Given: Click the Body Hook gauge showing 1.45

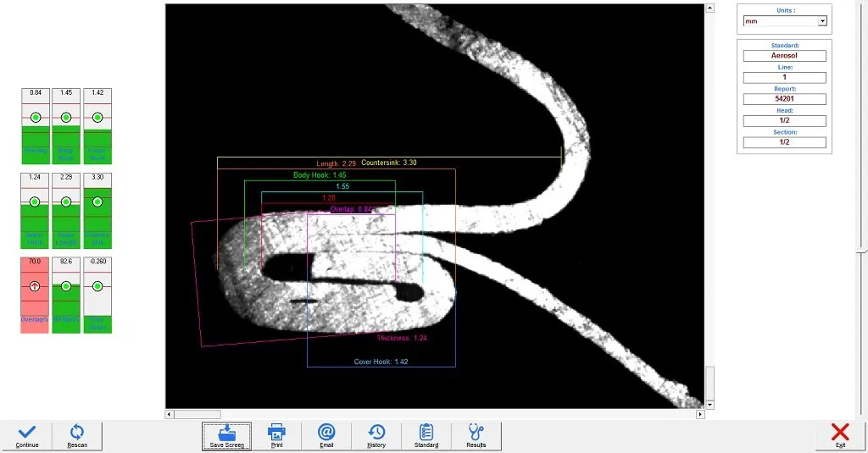Looking at the screenshot, I should 66,125.
